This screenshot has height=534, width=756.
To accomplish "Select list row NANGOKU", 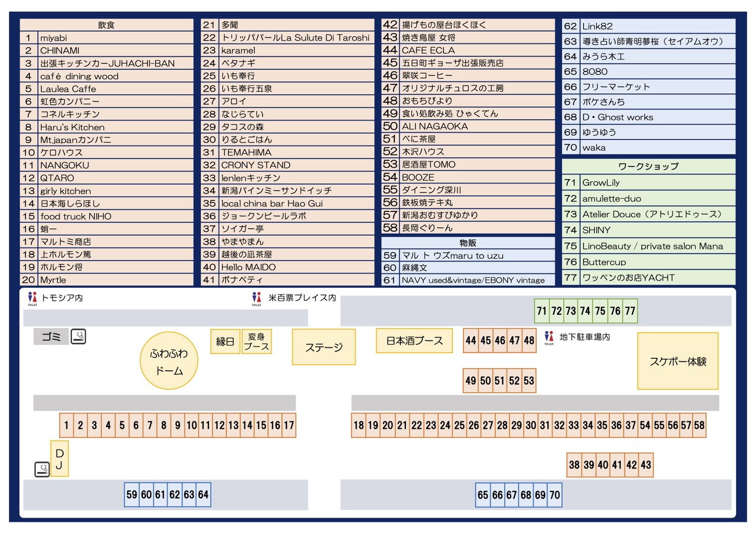I will (x=106, y=165).
